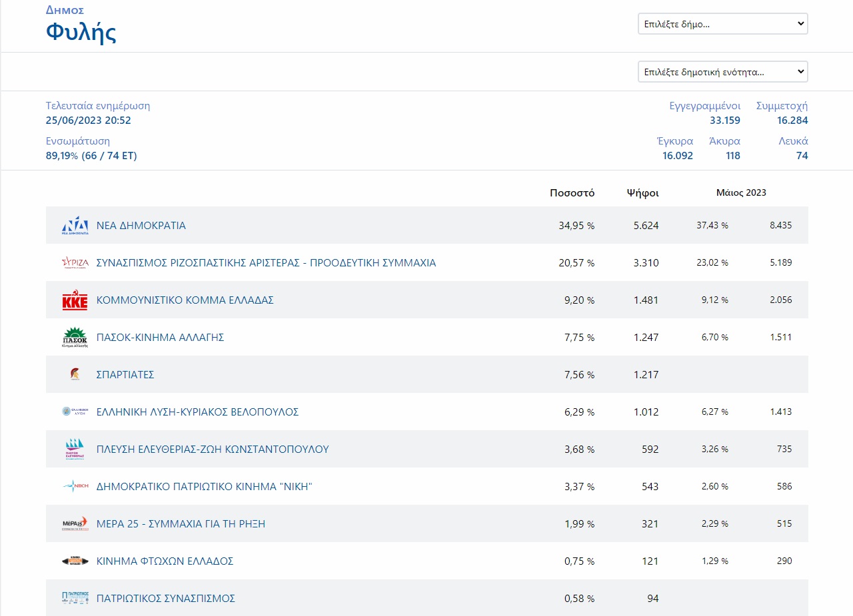Click the ΜέΡΑ25 party logo

pos(75,524)
